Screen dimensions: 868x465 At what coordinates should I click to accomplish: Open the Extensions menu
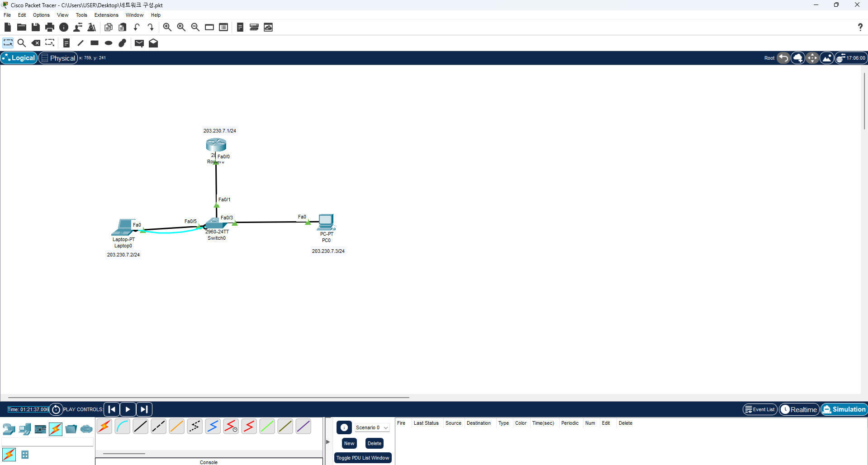[x=106, y=15]
